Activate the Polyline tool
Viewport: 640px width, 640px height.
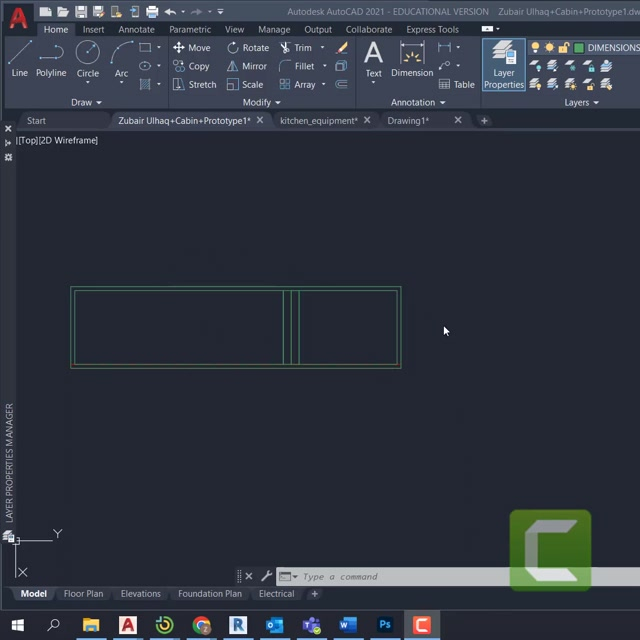[51, 58]
